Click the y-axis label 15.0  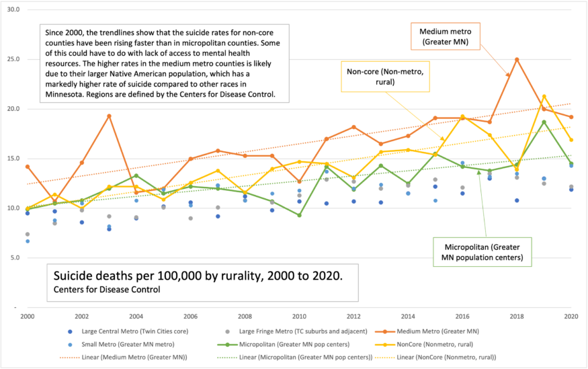click(13, 158)
